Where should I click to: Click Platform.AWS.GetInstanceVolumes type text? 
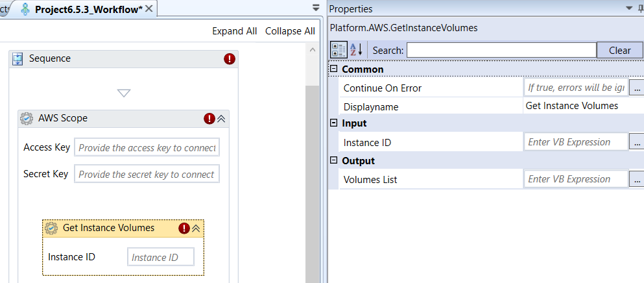point(404,28)
